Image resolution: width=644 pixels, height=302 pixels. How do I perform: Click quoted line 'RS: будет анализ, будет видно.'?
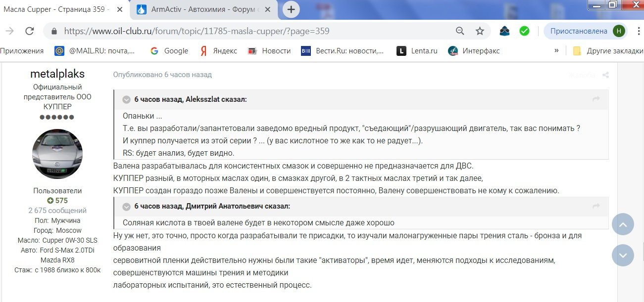[179, 153]
